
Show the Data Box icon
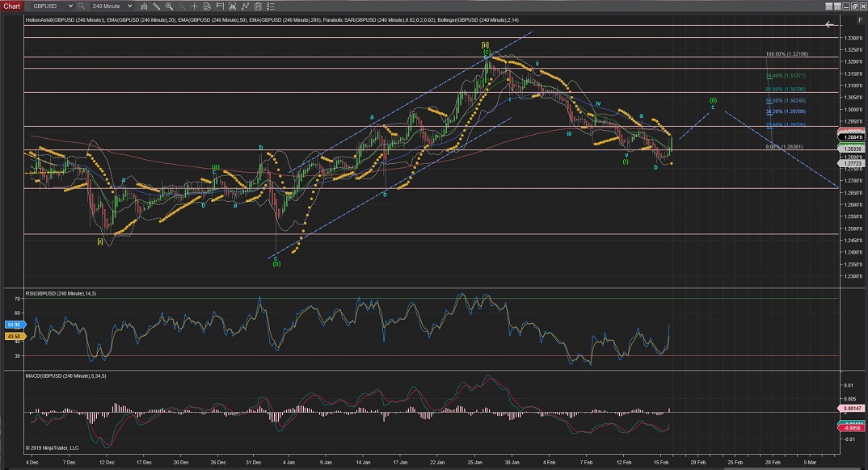coord(207,6)
